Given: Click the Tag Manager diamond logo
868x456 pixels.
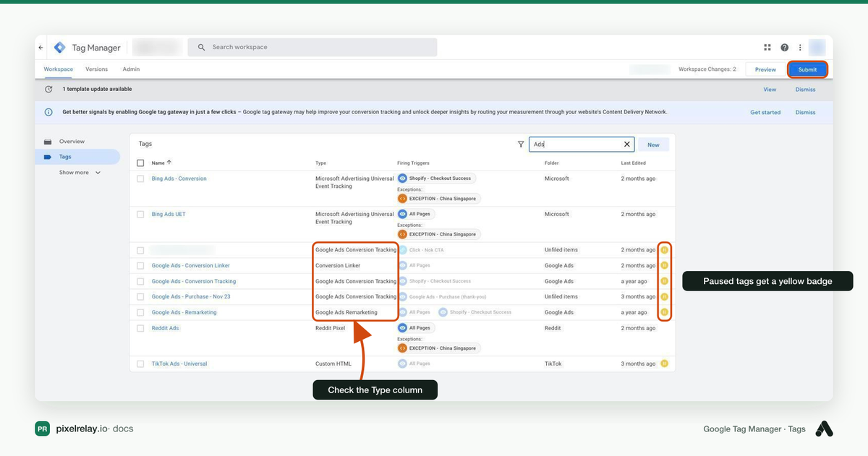Looking at the screenshot, I should [x=59, y=48].
